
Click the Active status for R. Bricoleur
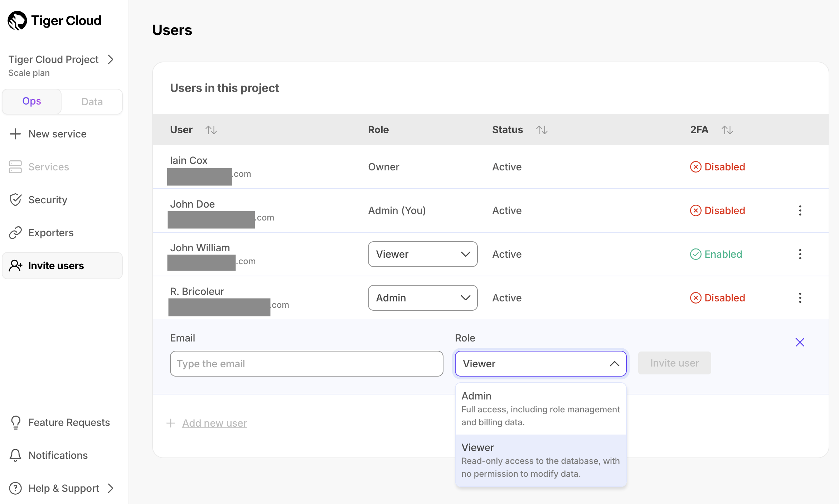pyautogui.click(x=507, y=298)
